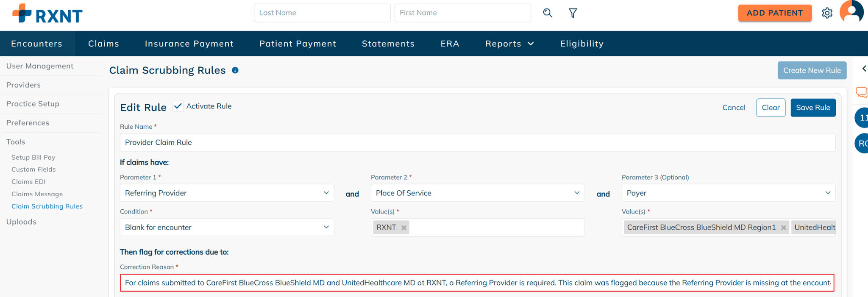Open the settings gear icon
This screenshot has width=868, height=297.
pos(827,13)
